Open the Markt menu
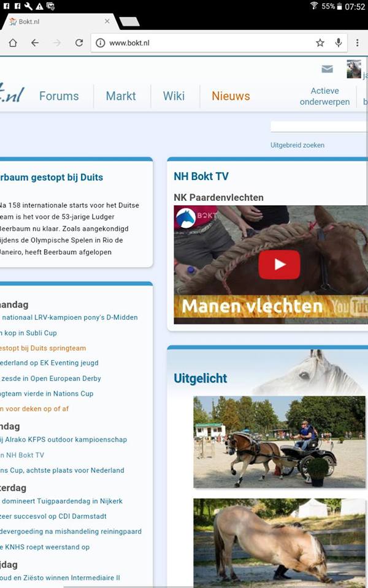 [121, 96]
